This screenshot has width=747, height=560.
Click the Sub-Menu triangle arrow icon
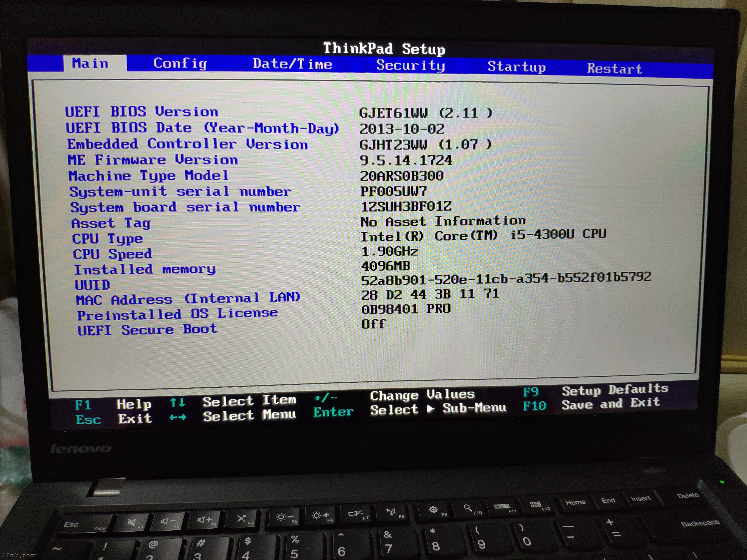[x=430, y=409]
